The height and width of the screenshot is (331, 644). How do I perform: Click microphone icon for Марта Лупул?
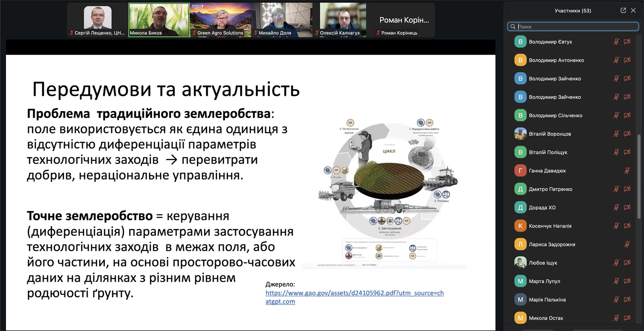pyautogui.click(x=616, y=281)
